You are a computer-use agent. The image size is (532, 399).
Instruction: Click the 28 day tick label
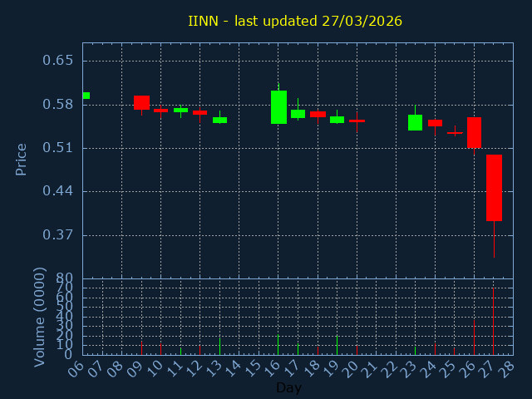point(505,367)
